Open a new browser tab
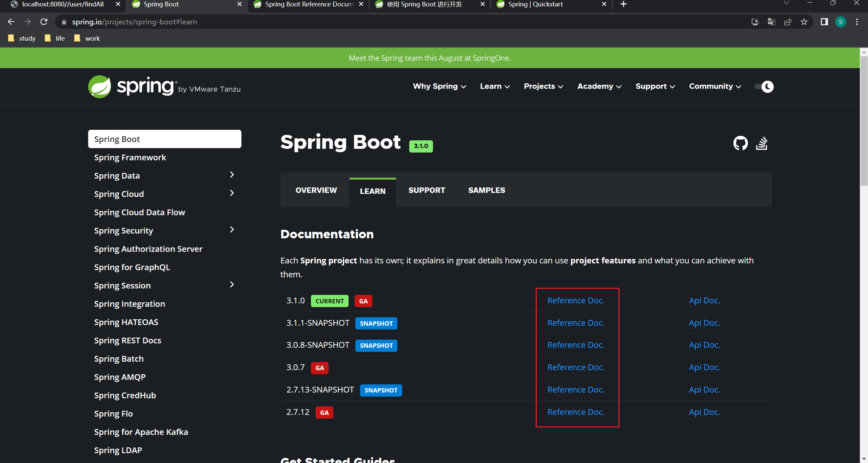 point(624,4)
